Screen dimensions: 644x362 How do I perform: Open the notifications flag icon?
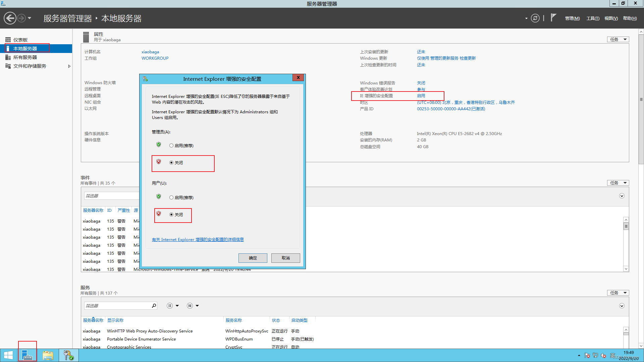(x=553, y=17)
